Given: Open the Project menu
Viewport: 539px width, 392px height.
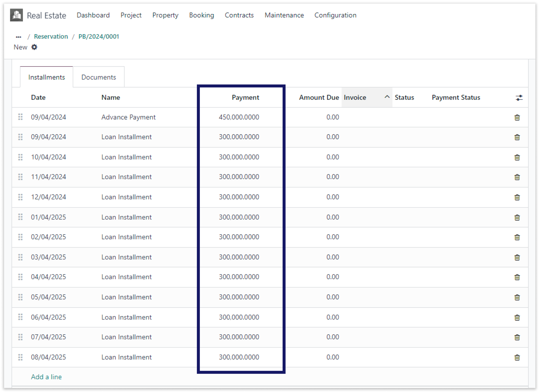Looking at the screenshot, I should coord(131,15).
